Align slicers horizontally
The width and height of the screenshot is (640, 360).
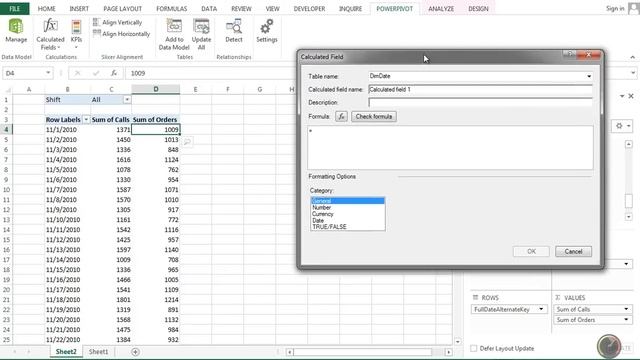pyautogui.click(x=122, y=34)
